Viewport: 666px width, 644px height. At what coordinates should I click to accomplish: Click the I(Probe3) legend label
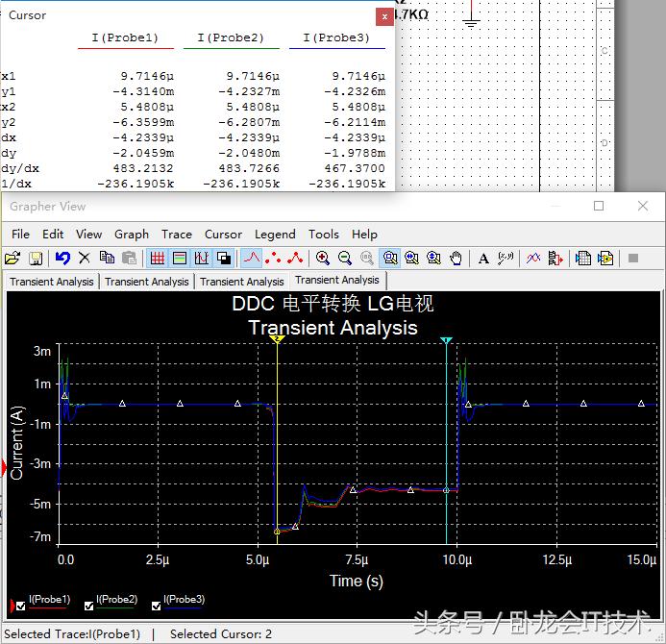click(x=184, y=600)
